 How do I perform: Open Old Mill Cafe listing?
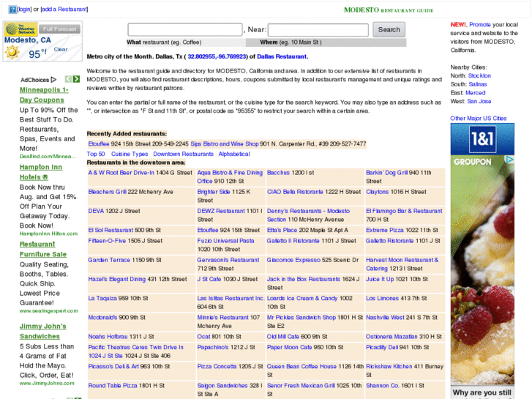283,337
